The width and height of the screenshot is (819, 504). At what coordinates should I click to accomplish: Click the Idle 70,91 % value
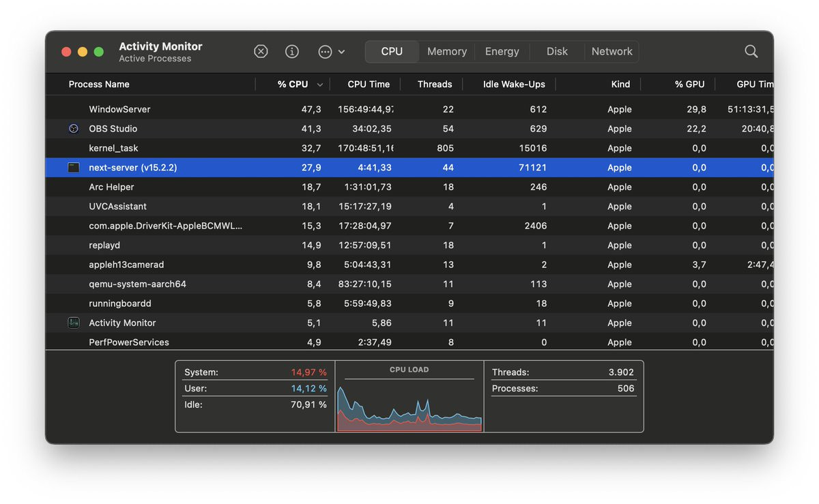pyautogui.click(x=308, y=404)
